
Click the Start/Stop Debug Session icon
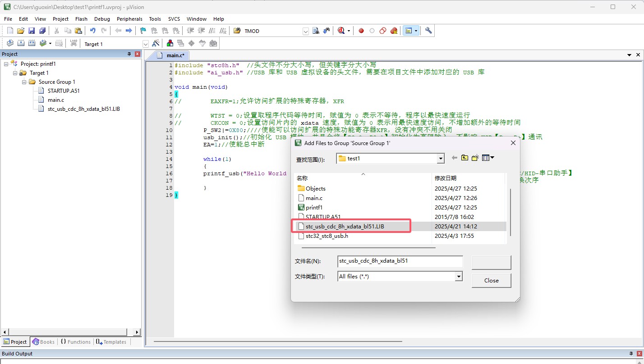pos(341,31)
